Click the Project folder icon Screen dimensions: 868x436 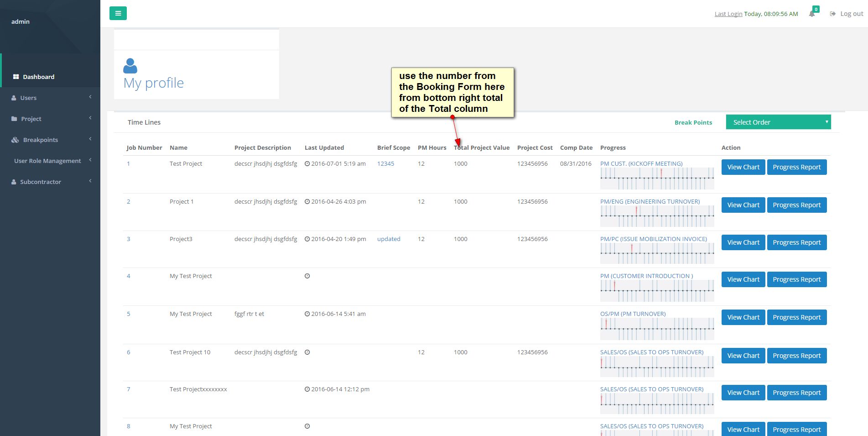pos(14,119)
